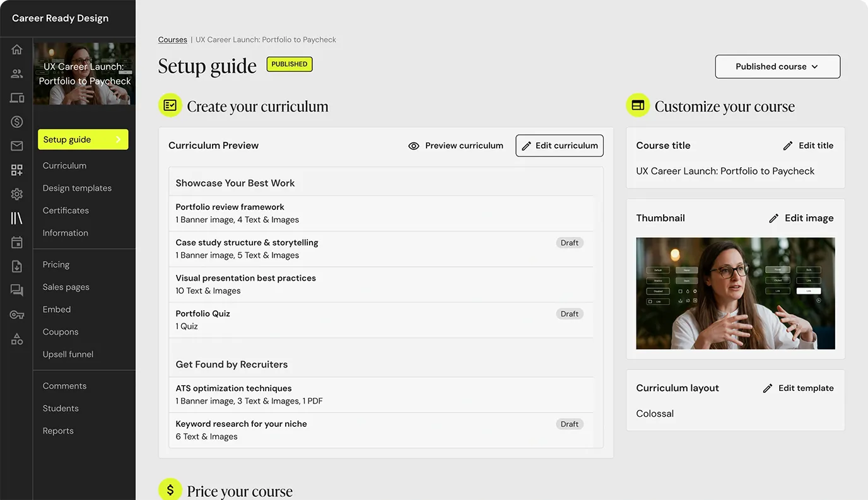Open the Comments chat bubble icon
Screen dimensions: 868x500
[x=16, y=289]
